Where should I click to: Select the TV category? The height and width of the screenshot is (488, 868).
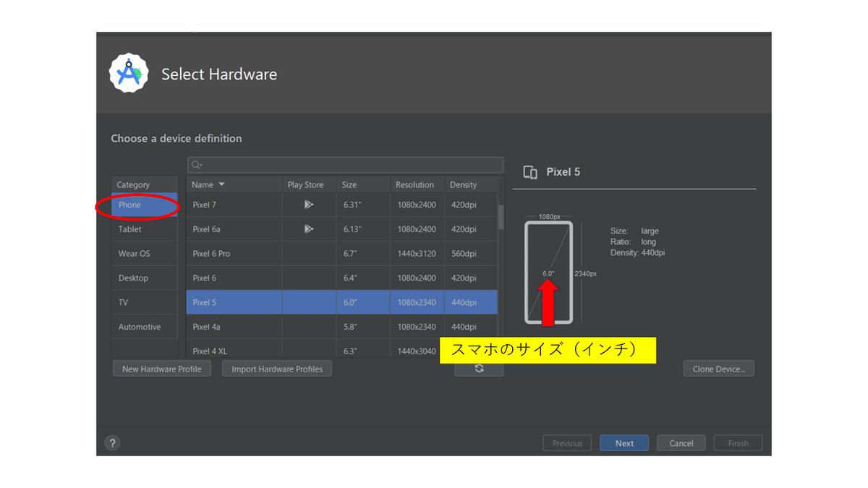[145, 302]
